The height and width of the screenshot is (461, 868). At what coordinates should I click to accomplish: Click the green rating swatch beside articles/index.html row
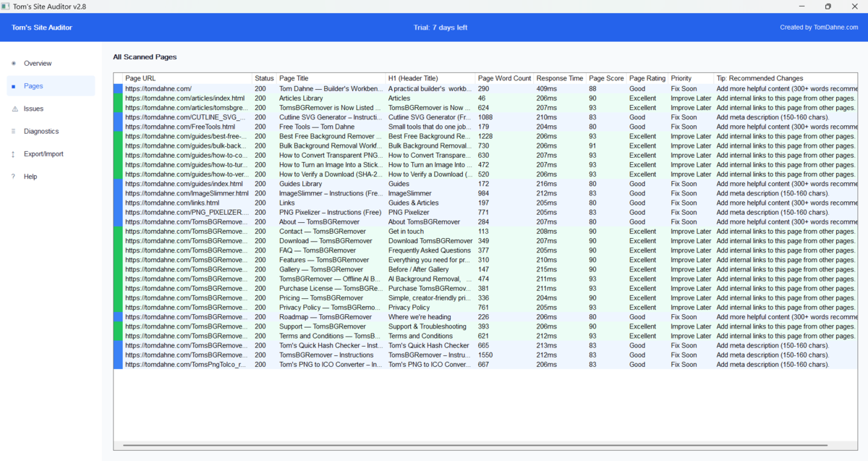pyautogui.click(x=117, y=98)
